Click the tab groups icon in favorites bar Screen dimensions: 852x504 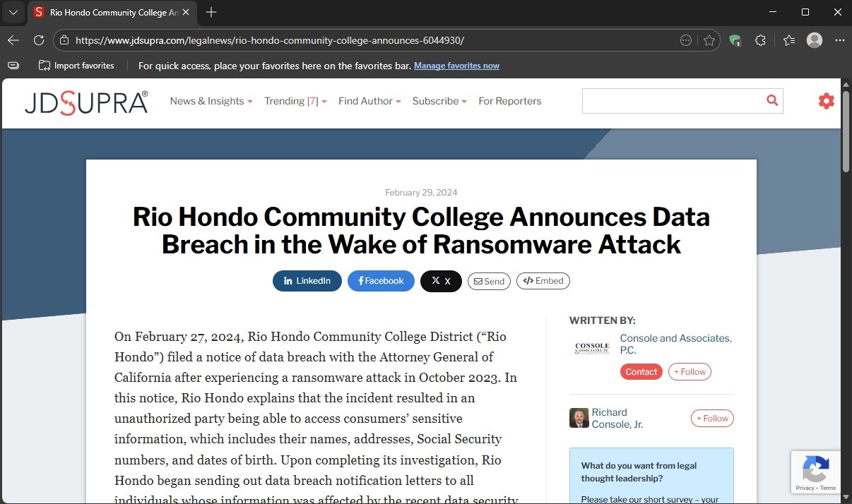(x=13, y=66)
